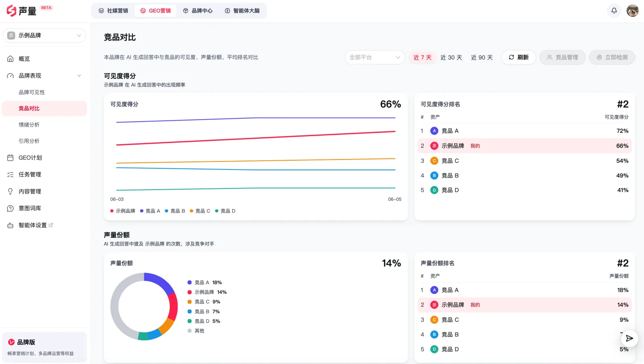Switch to 智能体大脑 top tab
The image size is (644, 364).
pyautogui.click(x=242, y=11)
